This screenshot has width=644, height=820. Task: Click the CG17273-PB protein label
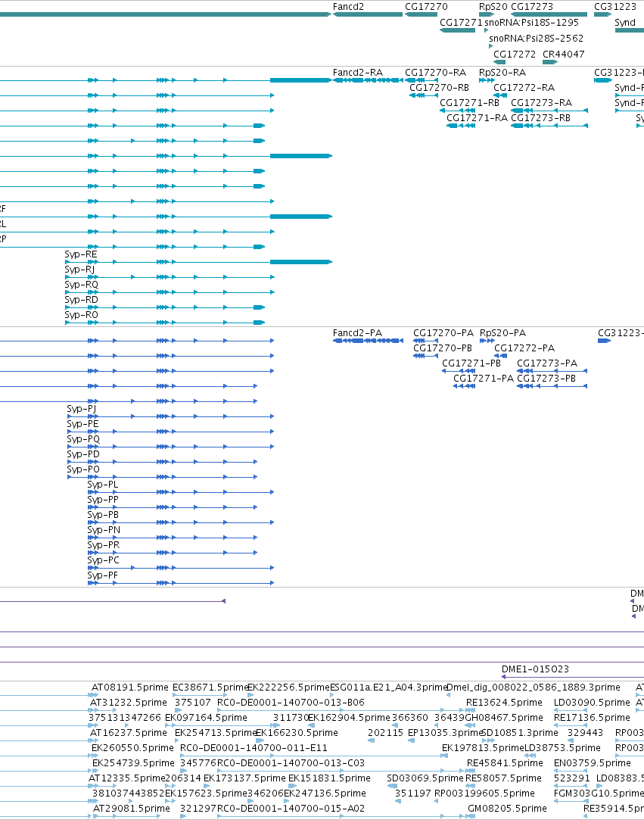(546, 379)
